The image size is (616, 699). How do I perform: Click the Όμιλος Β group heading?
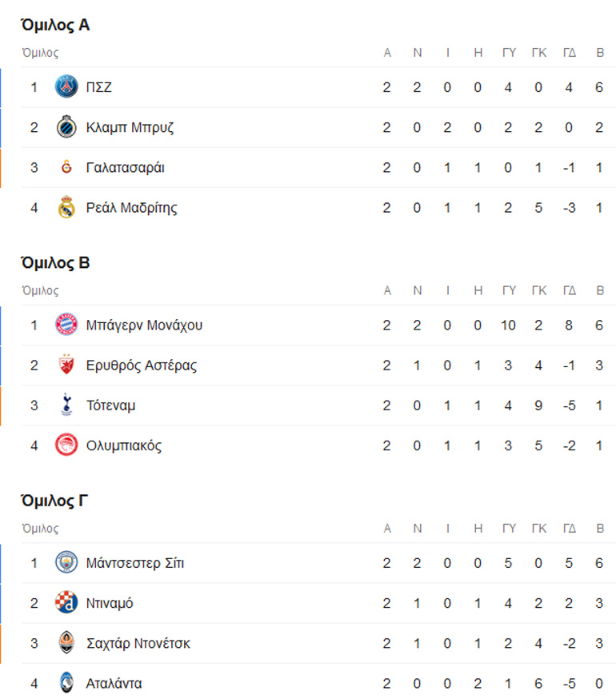(56, 262)
